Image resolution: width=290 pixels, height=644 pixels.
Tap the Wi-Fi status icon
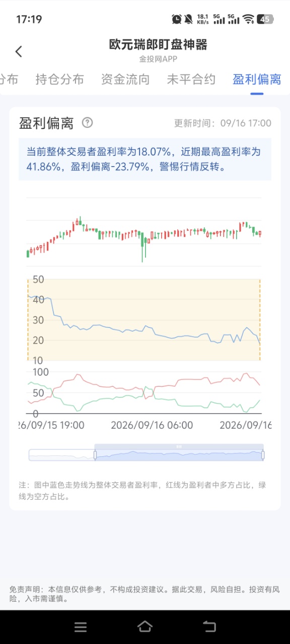(x=248, y=19)
